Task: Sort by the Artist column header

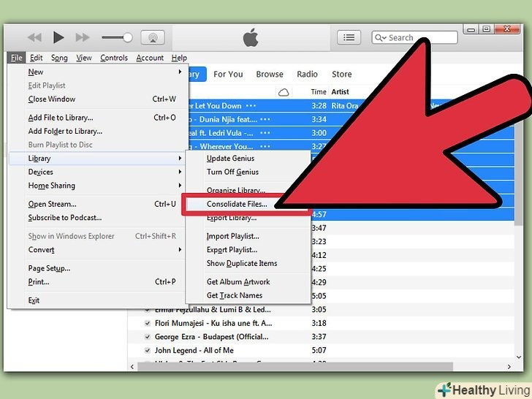Action: (340, 92)
